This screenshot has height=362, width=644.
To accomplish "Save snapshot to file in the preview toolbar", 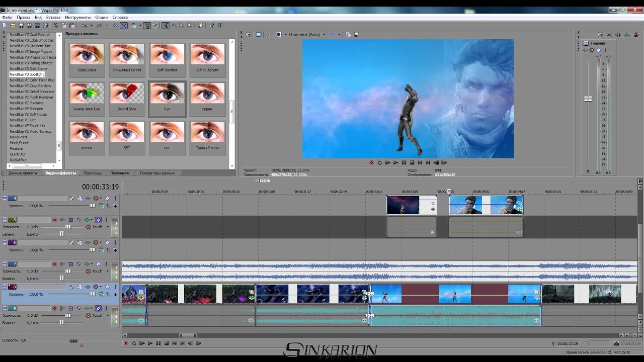I will pyautogui.click(x=356, y=34).
